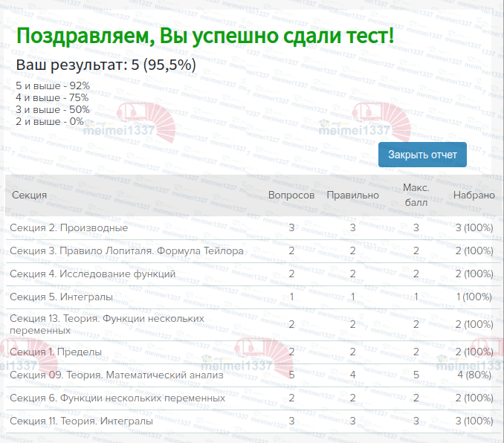Viewport: 504px width, 443px height.
Task: Click the 'Ваш результат: 5 (95,5%)' line
Action: pyautogui.click(x=106, y=65)
